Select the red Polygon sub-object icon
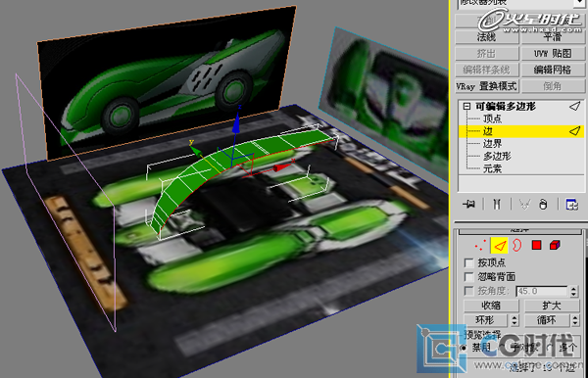This screenshot has width=588, height=378. [x=537, y=246]
